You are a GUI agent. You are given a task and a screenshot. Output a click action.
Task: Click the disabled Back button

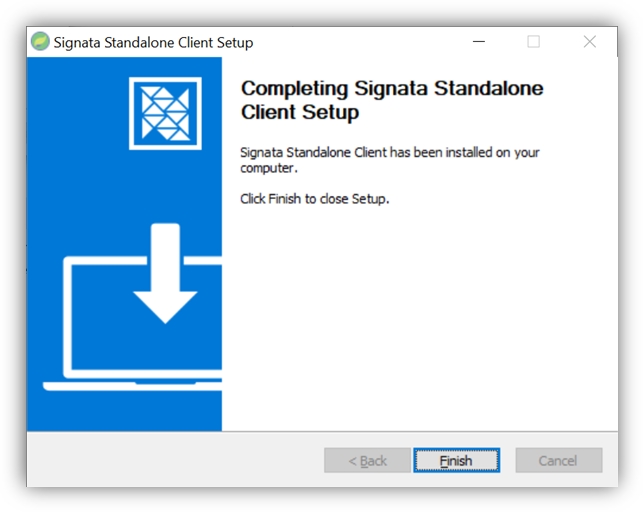[x=367, y=461]
